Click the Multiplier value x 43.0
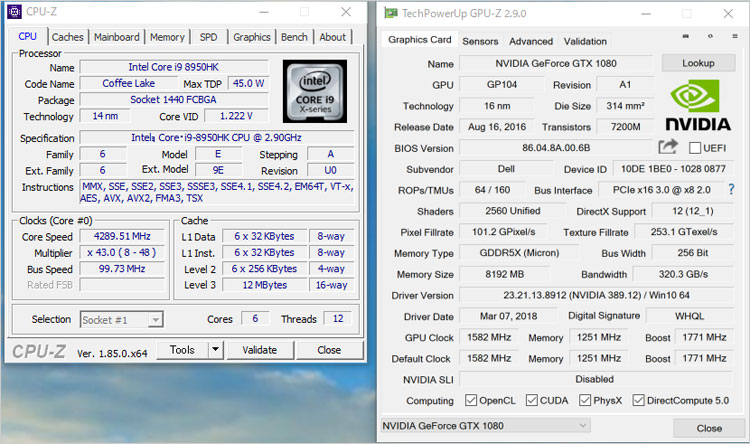The width and height of the screenshot is (750, 444). [x=122, y=252]
